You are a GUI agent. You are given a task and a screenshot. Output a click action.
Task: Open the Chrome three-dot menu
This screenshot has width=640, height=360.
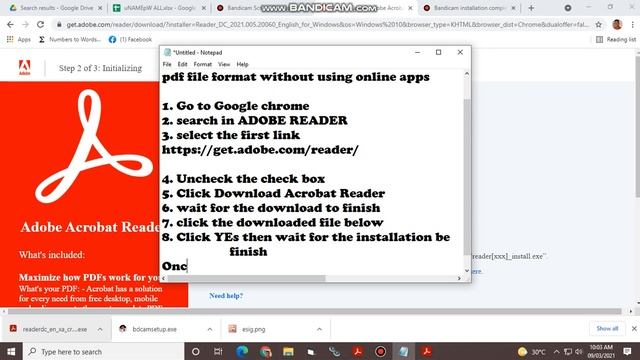pos(633,24)
